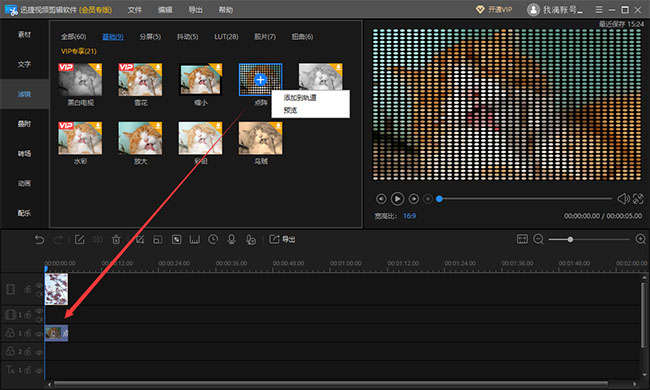This screenshot has width=650, height=390.
Task: Click the blue plus button on the 点阵 filter
Action: click(x=260, y=80)
